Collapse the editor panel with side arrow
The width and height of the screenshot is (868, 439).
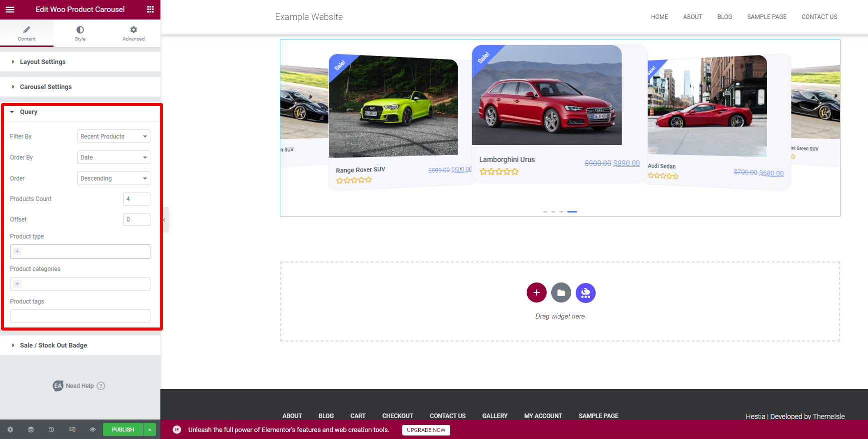click(x=164, y=220)
